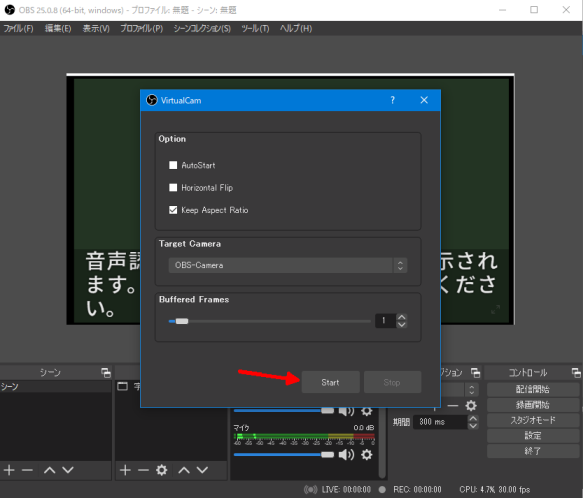
Task: Increase Buffered Frames value with up arrow
Action: 401,317
